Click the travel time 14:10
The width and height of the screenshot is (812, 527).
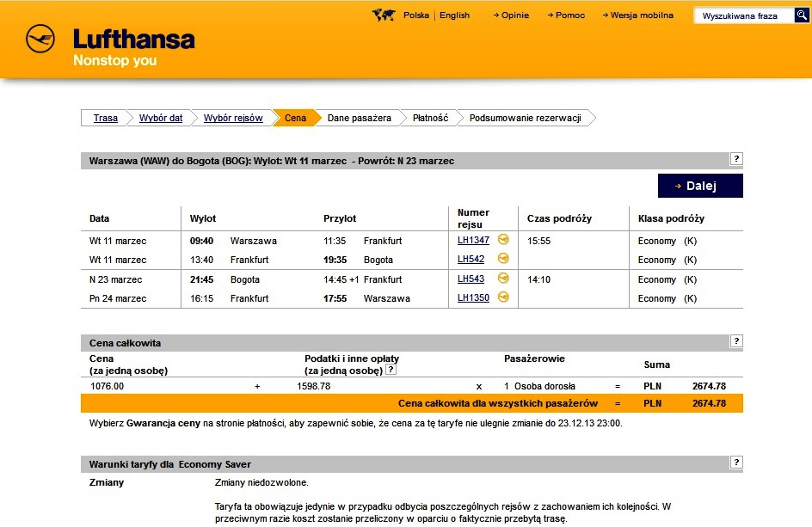click(x=538, y=279)
